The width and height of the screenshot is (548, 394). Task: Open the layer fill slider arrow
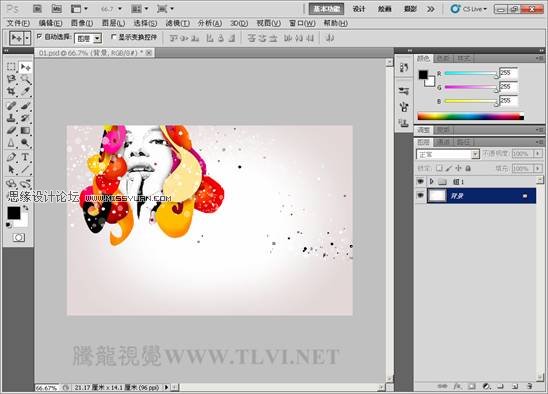(x=538, y=169)
